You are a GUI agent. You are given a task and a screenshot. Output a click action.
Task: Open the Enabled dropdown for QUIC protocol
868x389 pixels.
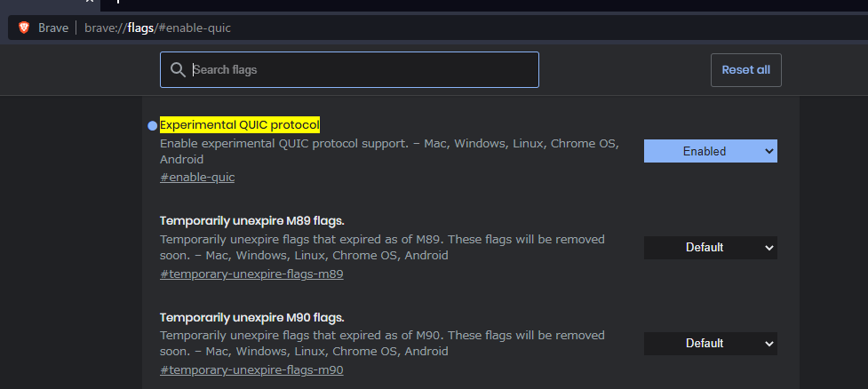[x=710, y=151]
